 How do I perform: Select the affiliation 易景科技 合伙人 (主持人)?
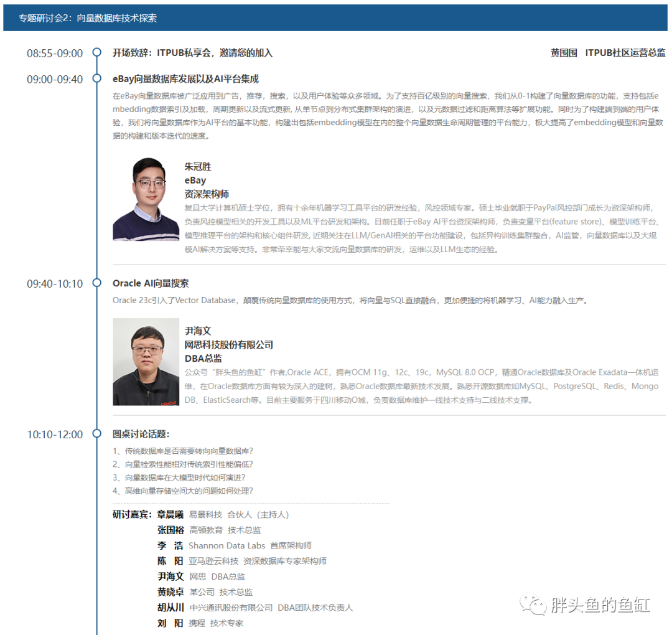coord(239,514)
